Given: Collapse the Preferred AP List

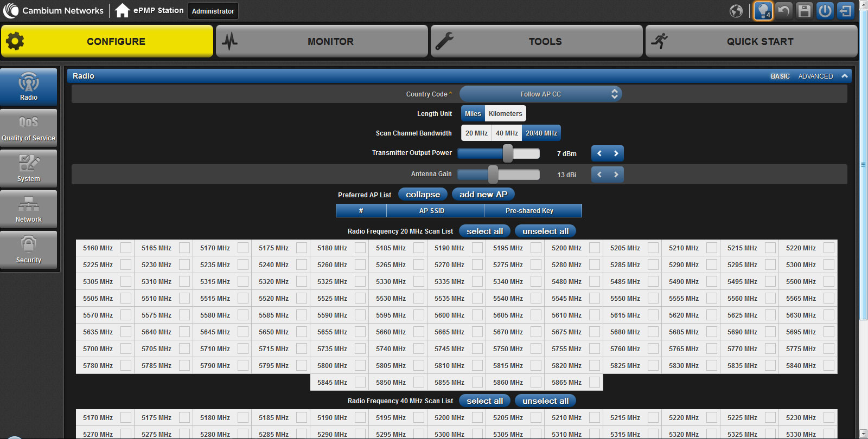Looking at the screenshot, I should 423,195.
